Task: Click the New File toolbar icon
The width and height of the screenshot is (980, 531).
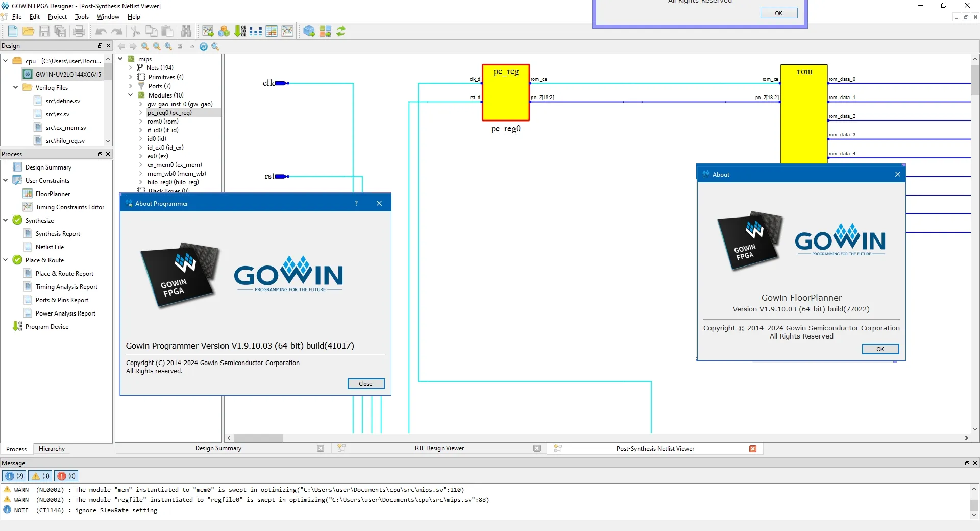Action: (13, 31)
